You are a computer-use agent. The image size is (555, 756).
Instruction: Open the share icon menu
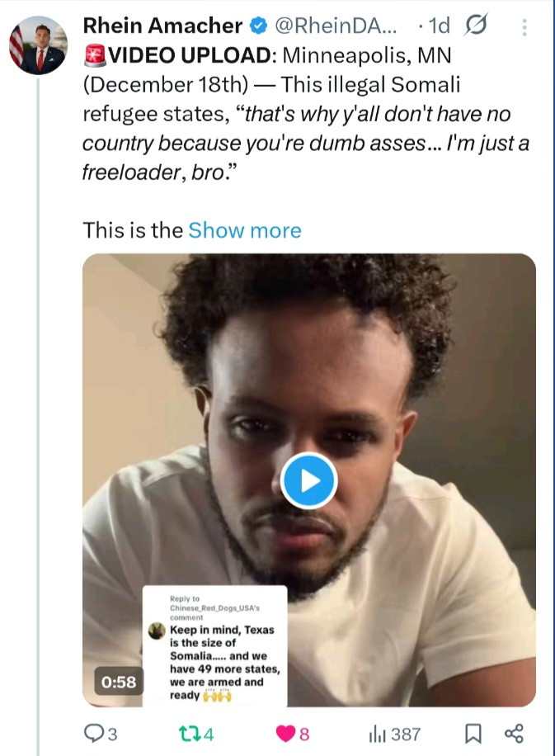coord(514,733)
